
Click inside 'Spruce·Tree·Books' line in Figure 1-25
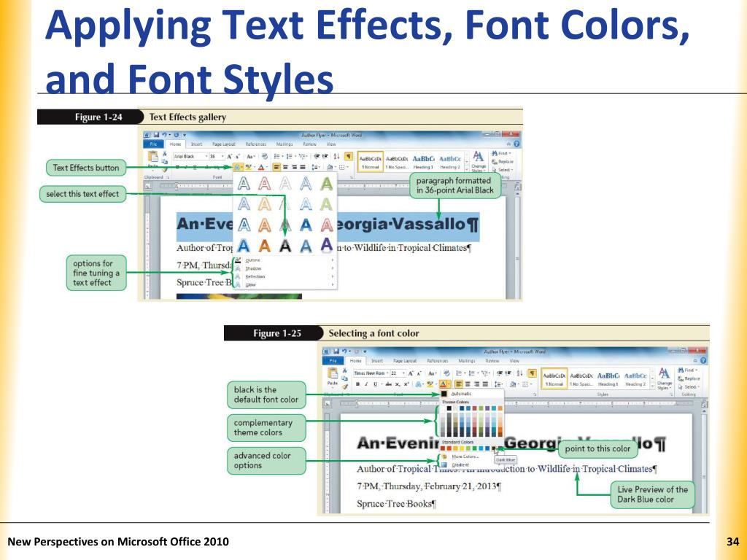point(396,503)
